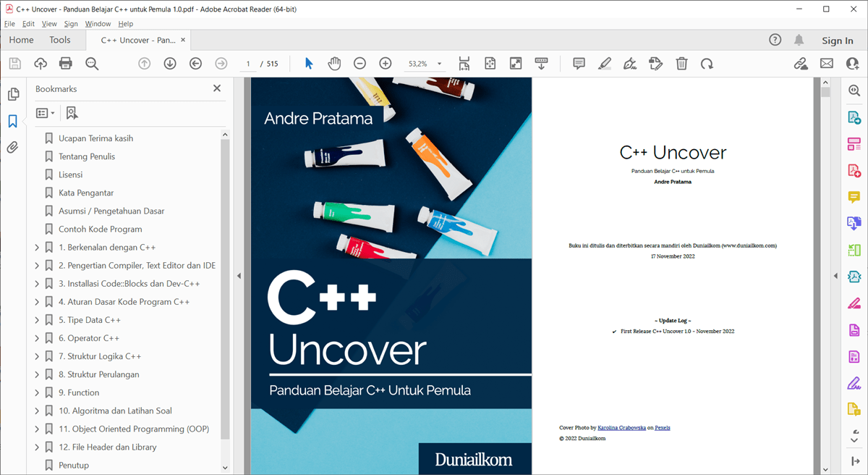868x475 pixels.
Task: Show the Attachments paperclip panel
Action: click(13, 148)
